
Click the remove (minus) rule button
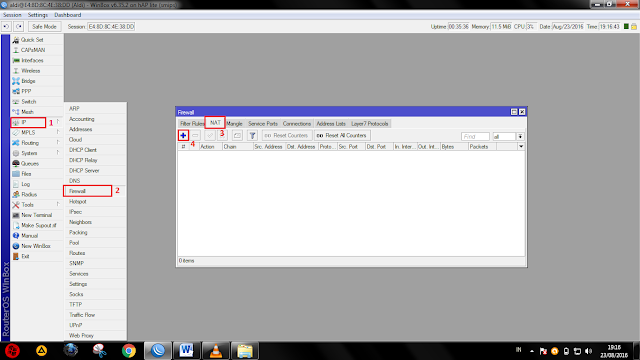point(196,136)
